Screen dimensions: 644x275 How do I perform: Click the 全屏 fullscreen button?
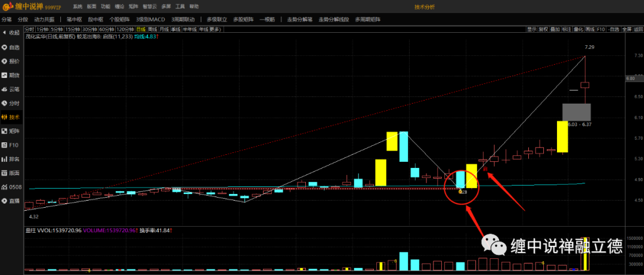pyautogui.click(x=626, y=29)
